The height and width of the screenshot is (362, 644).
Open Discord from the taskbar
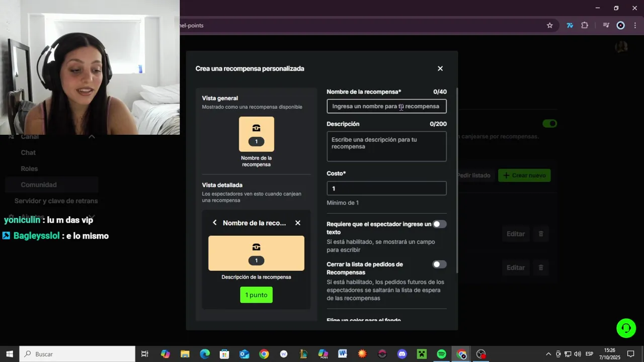click(402, 354)
